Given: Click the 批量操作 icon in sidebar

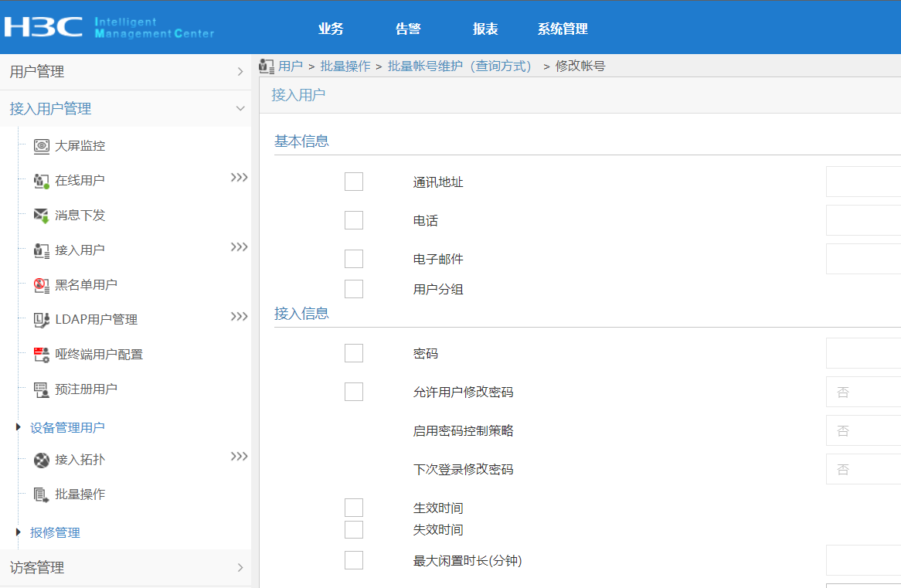Looking at the screenshot, I should pyautogui.click(x=42, y=495).
